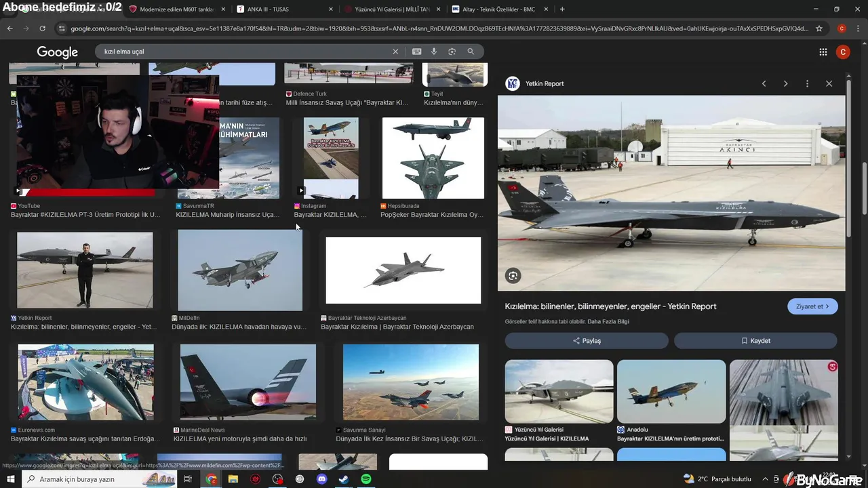Close the image preview panel
The width and height of the screenshot is (868, 488).
pyautogui.click(x=829, y=83)
